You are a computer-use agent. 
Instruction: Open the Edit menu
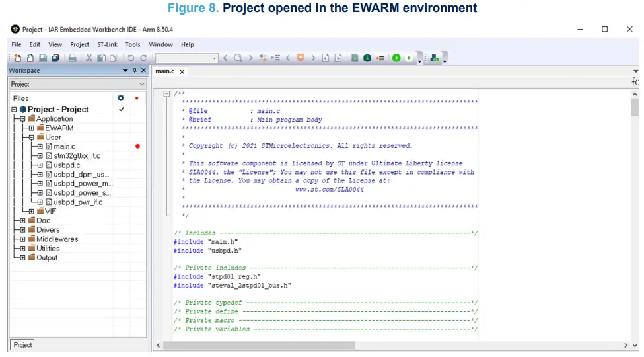(35, 44)
